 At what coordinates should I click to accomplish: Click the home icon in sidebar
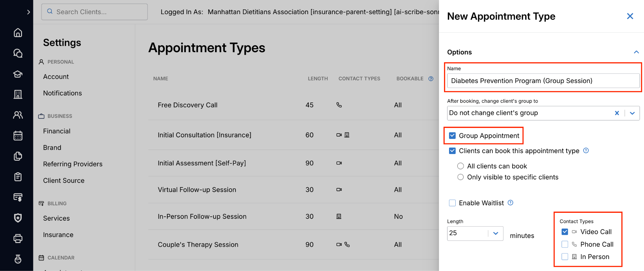[x=18, y=33]
